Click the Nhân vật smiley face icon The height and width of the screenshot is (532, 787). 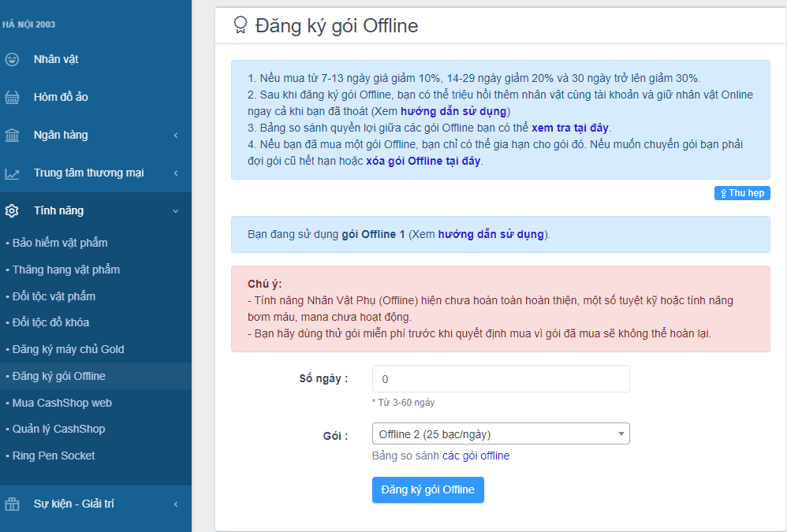pyautogui.click(x=13, y=59)
